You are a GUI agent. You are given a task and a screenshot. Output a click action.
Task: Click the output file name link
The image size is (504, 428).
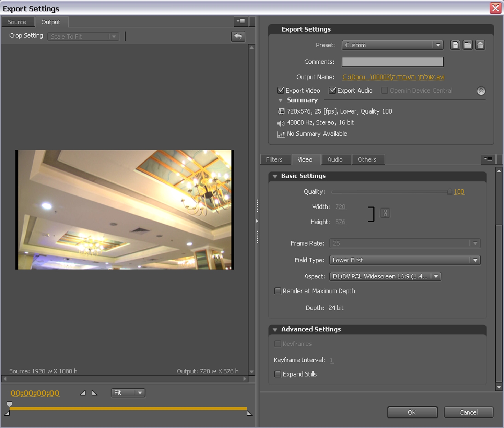coord(393,77)
